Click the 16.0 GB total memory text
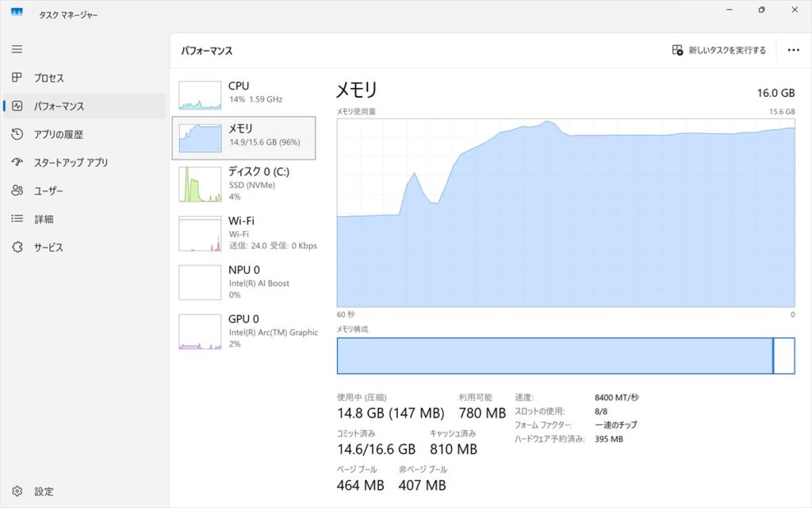 (x=776, y=93)
